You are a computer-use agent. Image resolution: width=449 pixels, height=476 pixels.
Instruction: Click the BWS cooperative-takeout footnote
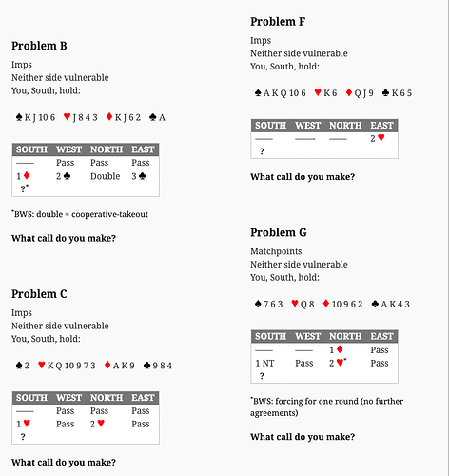[x=80, y=214]
